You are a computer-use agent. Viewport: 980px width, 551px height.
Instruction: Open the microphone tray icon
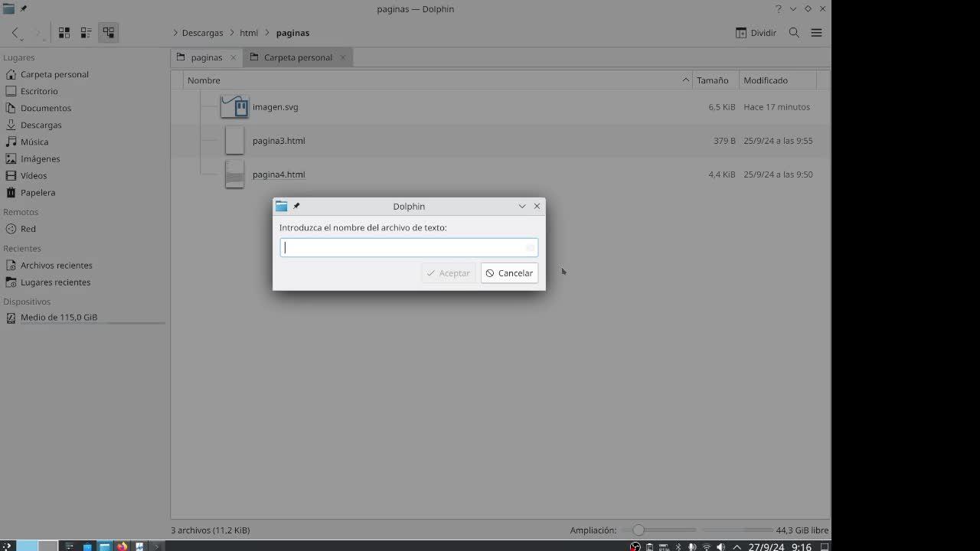692,546
